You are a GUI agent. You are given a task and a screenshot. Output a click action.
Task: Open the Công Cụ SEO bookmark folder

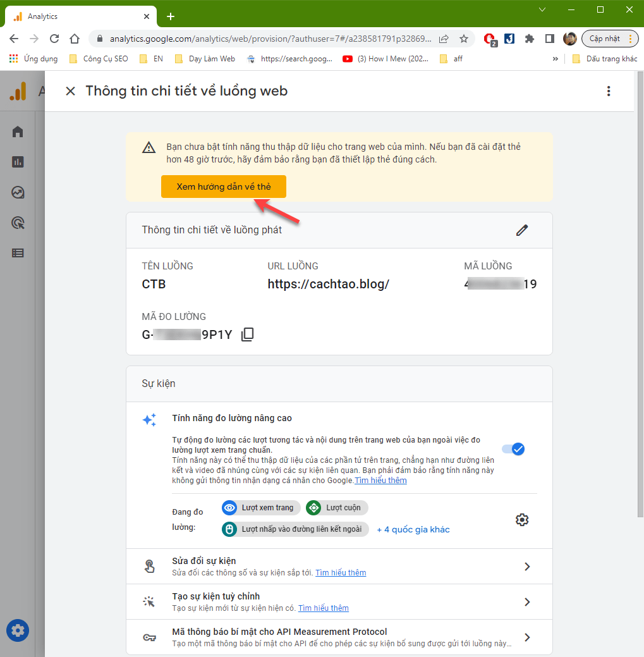point(99,59)
